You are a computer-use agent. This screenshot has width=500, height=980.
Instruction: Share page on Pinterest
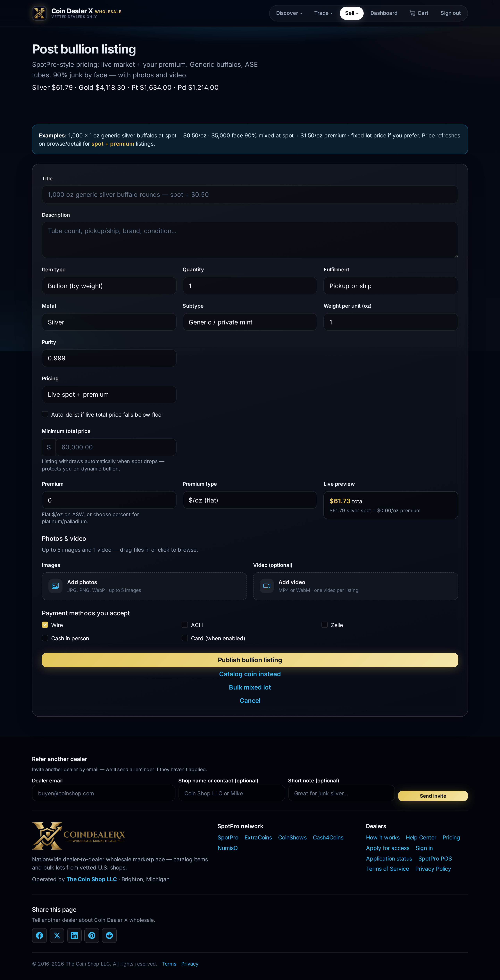click(x=92, y=935)
